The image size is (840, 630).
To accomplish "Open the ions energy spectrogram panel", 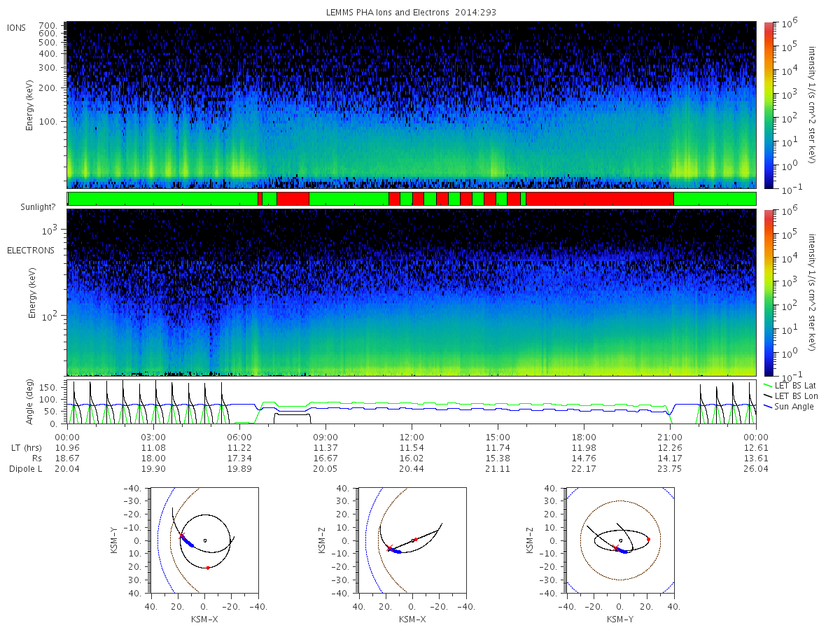I will pos(412,105).
